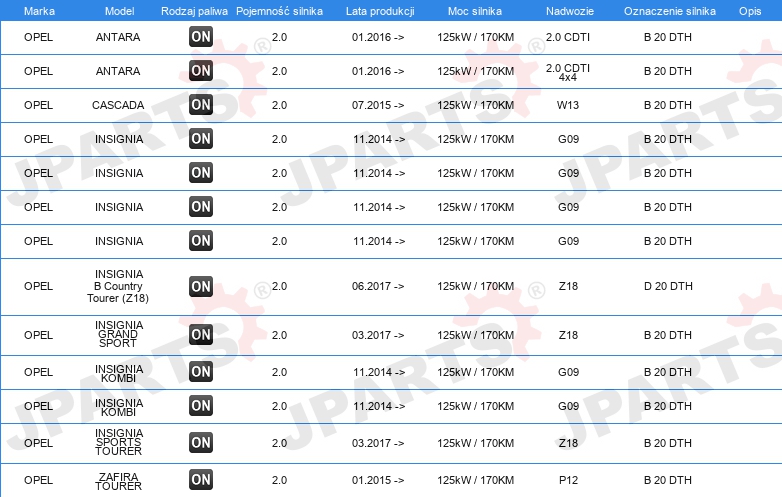The height and width of the screenshot is (497, 782).
Task: Click the ON fuel badge in the ZAFIRA TOURER row
Action: (x=201, y=480)
